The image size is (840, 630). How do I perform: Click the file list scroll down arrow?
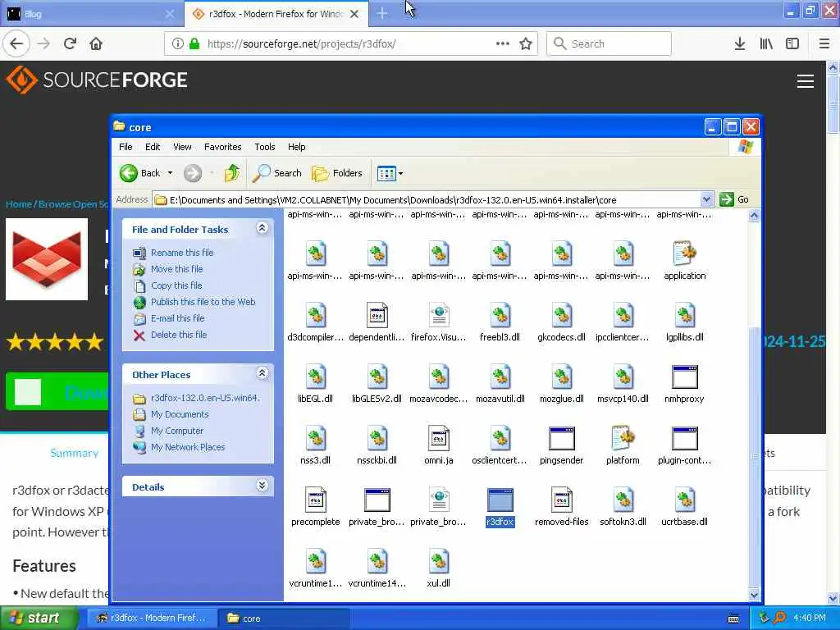click(755, 595)
